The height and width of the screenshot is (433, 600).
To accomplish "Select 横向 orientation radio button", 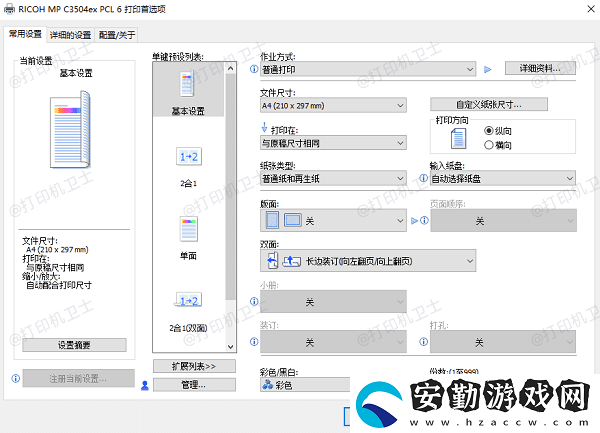I will tap(489, 145).
